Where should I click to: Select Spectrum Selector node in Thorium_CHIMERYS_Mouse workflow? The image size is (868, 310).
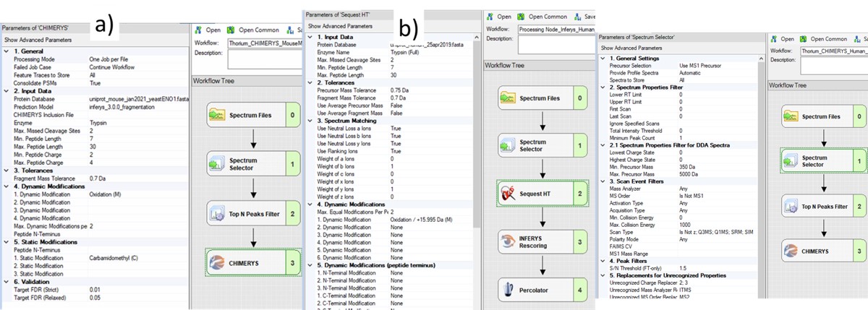(x=252, y=163)
